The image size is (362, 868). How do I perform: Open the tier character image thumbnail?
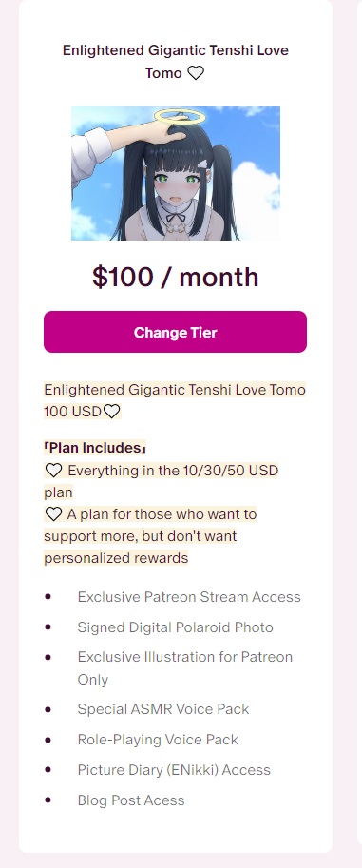pos(176,173)
